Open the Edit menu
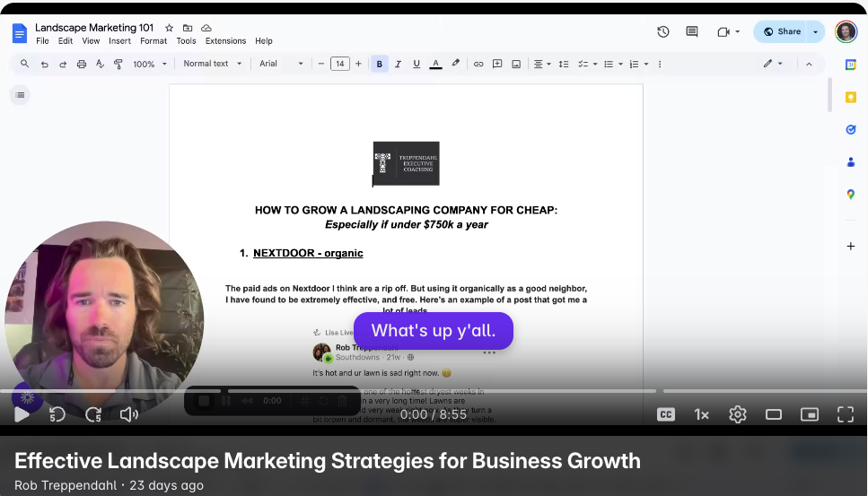Image resolution: width=868 pixels, height=496 pixels. (x=66, y=41)
